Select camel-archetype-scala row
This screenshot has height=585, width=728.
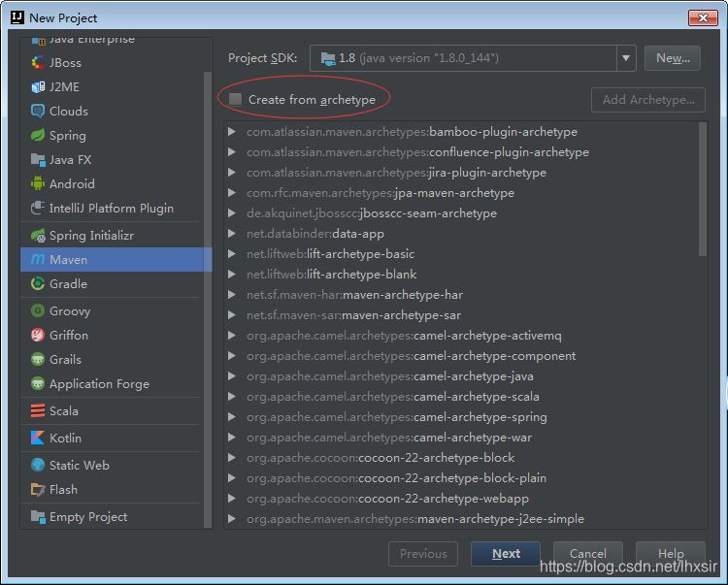pyautogui.click(x=461, y=397)
